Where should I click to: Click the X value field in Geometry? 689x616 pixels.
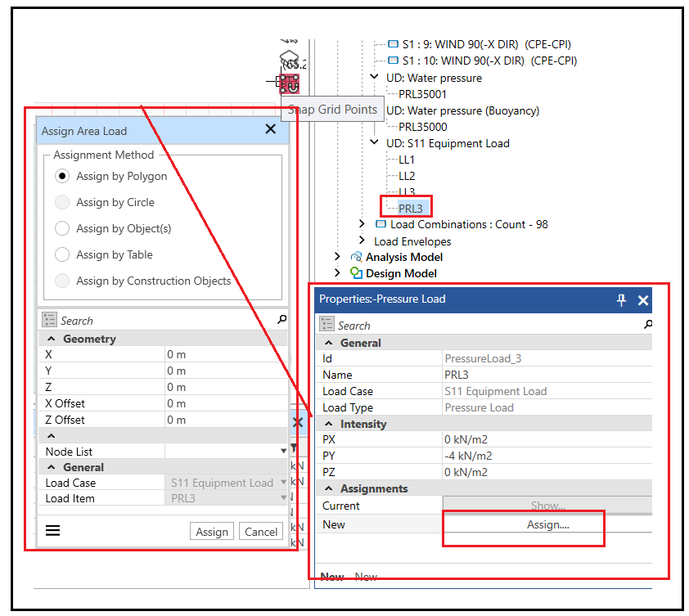[x=226, y=354]
